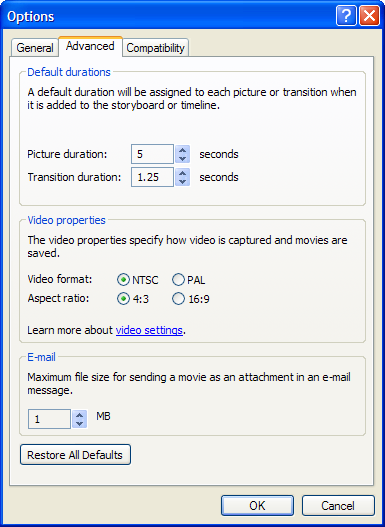Click the Help question mark icon
Viewport: 385px width, 527px height.
tap(346, 16)
